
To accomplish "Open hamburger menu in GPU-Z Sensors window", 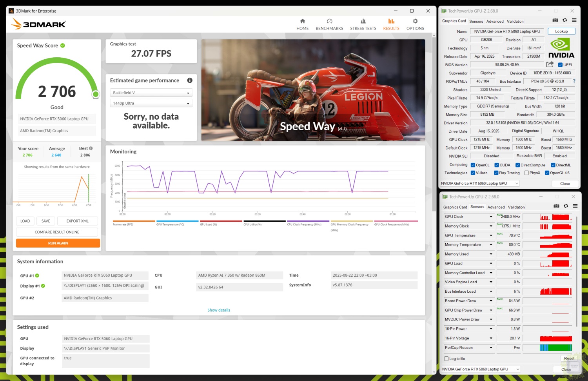I will click(575, 206).
